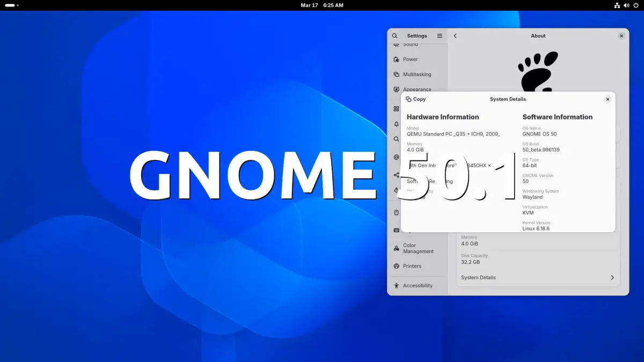Click the online accounts @ icon
Image resolution: width=644 pixels, height=362 pixels.
click(397, 157)
